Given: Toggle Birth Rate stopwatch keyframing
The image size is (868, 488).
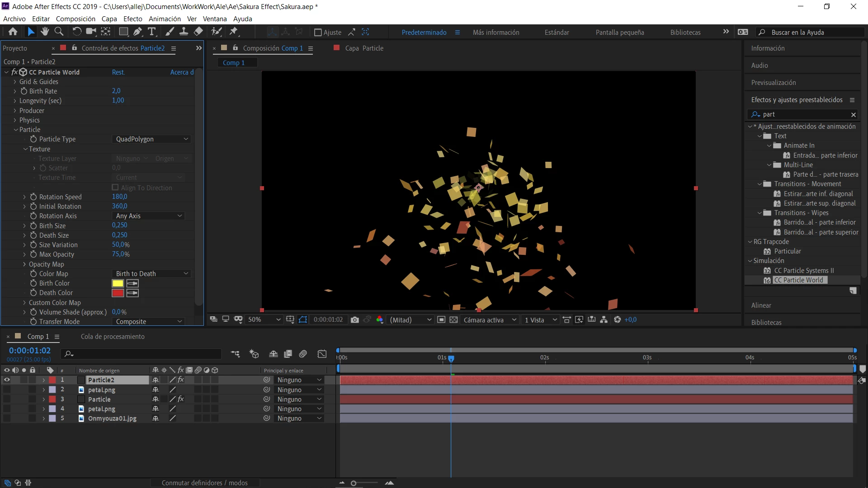Looking at the screenshot, I should tap(24, 91).
